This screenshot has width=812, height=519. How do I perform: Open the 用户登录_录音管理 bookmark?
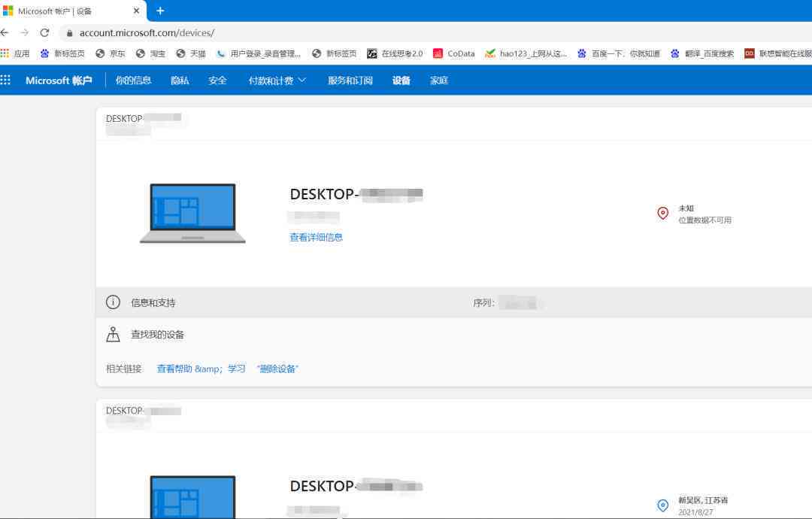click(259, 53)
